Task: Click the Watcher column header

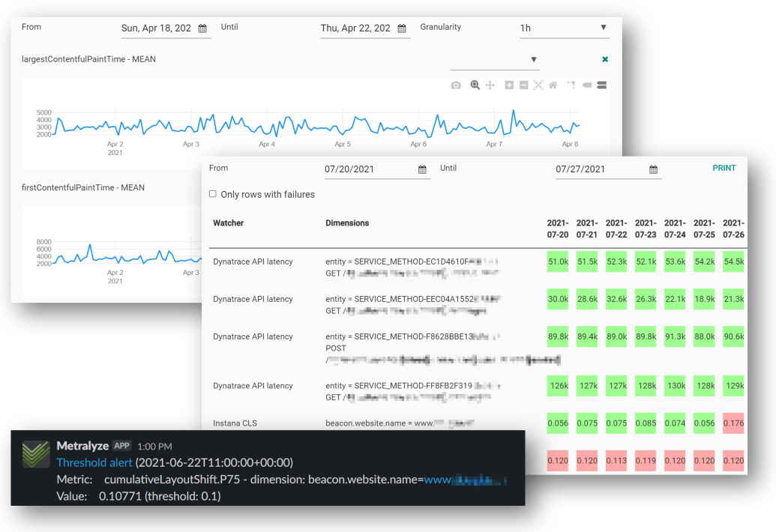Action: click(x=228, y=223)
